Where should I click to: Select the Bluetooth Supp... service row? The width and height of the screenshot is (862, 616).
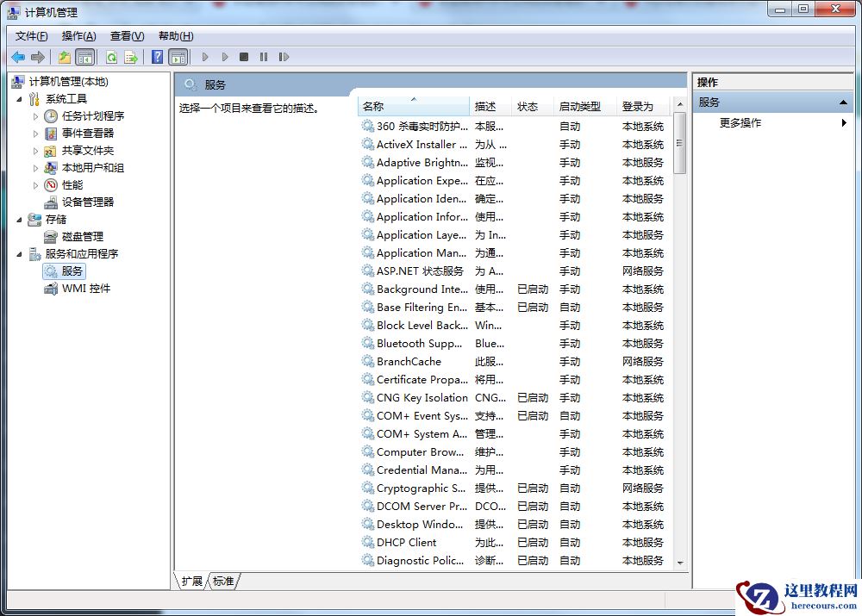[514, 344]
